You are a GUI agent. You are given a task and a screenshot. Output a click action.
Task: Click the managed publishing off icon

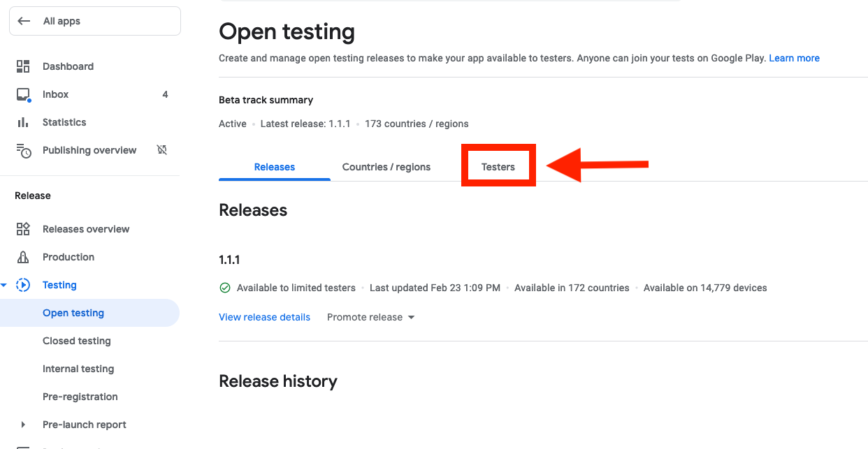pos(162,150)
